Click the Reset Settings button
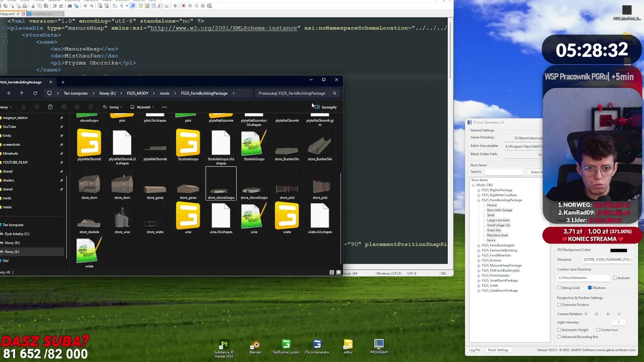Viewport: 644px width, 362px height. coord(498,350)
